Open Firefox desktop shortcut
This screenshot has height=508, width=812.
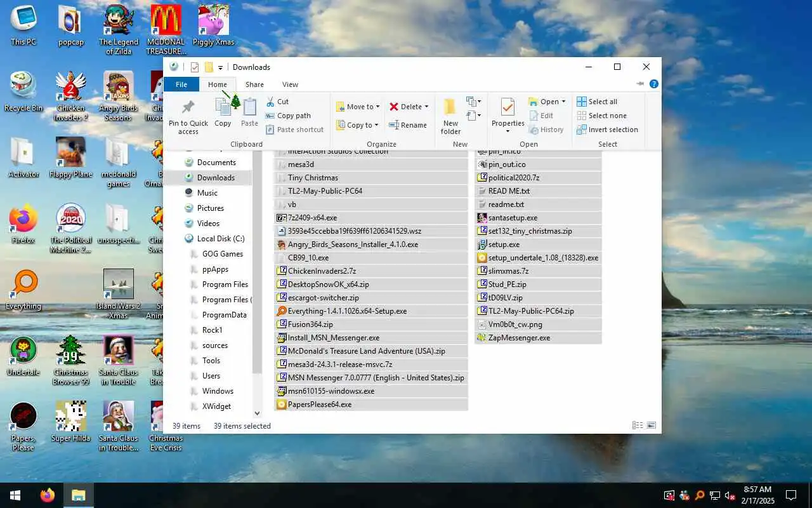pos(23,224)
